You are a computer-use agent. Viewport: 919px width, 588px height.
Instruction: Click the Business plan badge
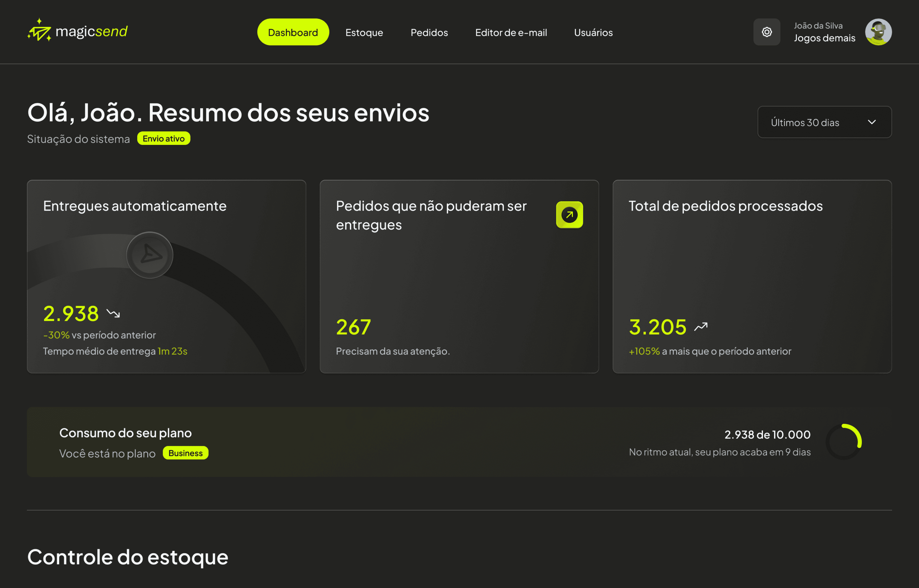pos(185,453)
